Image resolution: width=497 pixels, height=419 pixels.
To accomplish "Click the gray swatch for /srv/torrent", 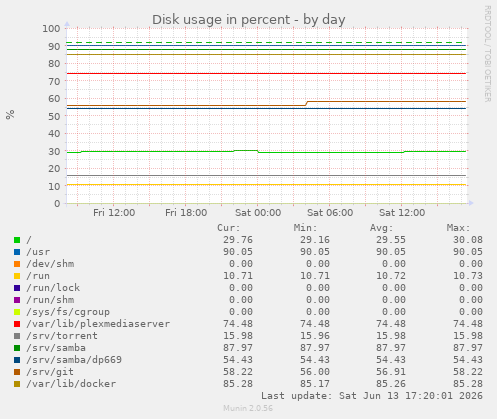I will click(x=17, y=336).
